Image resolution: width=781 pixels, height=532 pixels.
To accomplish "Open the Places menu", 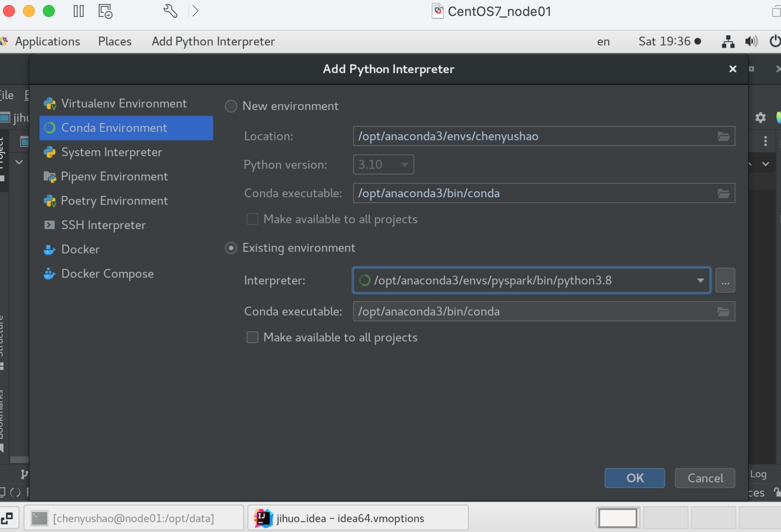I will (x=115, y=41).
